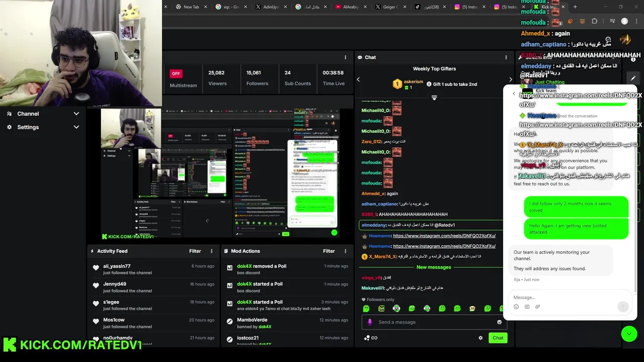Toggle the Multistream OFF switch
644x362 pixels.
coord(176,73)
